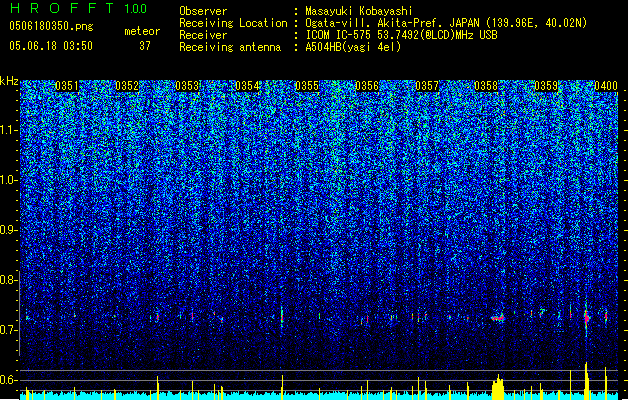Click the 0352 time marker
629x400 pixels.
[127, 86]
